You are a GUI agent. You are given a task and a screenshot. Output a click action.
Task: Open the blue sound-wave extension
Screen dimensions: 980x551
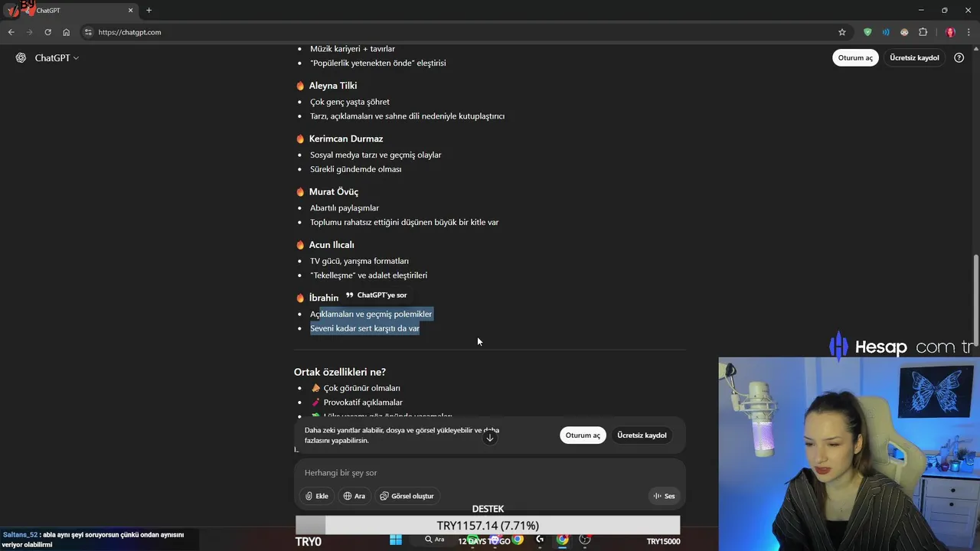[886, 32]
